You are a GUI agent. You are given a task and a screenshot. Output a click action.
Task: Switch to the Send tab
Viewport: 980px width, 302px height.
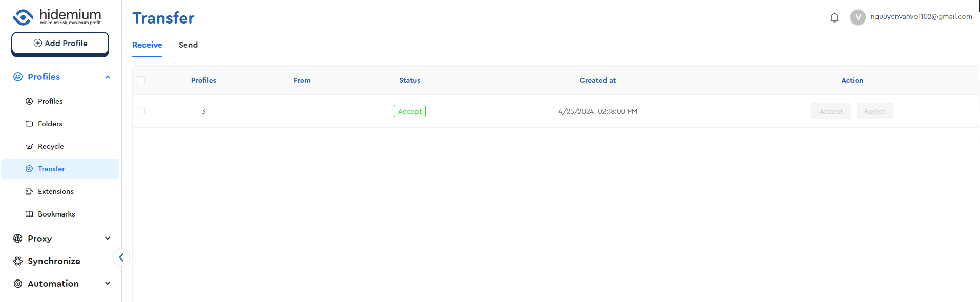click(188, 45)
